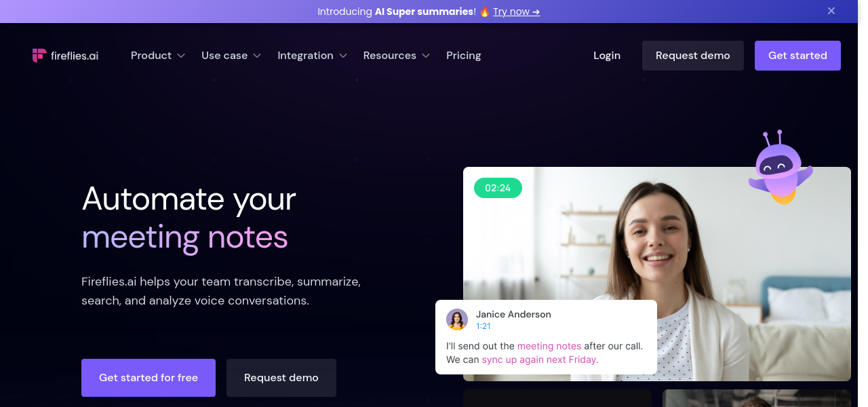Expand the Resources dropdown chevron
Screen dimensions: 868x407
point(426,56)
